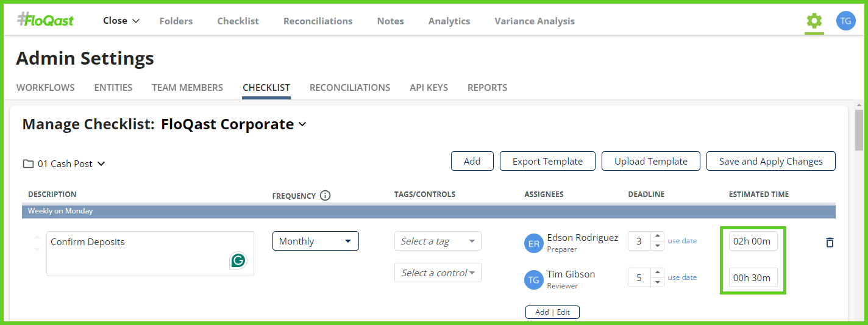Click the Tim Gibson name
The height and width of the screenshot is (325, 868).
[571, 274]
